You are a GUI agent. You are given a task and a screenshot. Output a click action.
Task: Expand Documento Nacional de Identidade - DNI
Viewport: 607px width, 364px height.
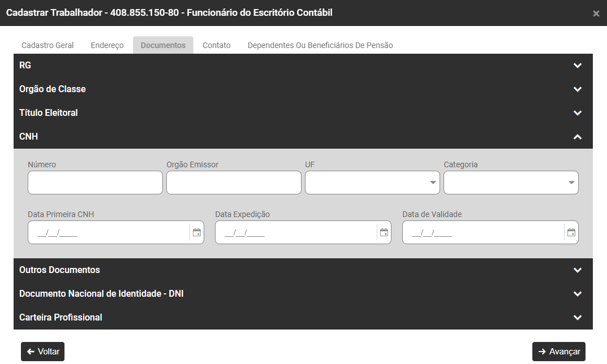pos(577,294)
